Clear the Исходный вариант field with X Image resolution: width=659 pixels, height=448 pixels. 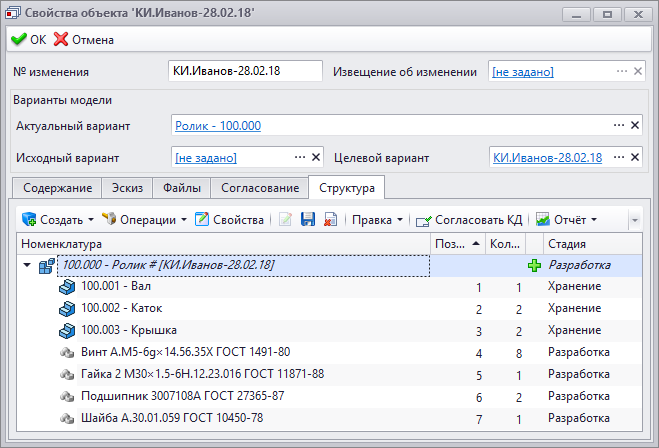pyautogui.click(x=317, y=157)
